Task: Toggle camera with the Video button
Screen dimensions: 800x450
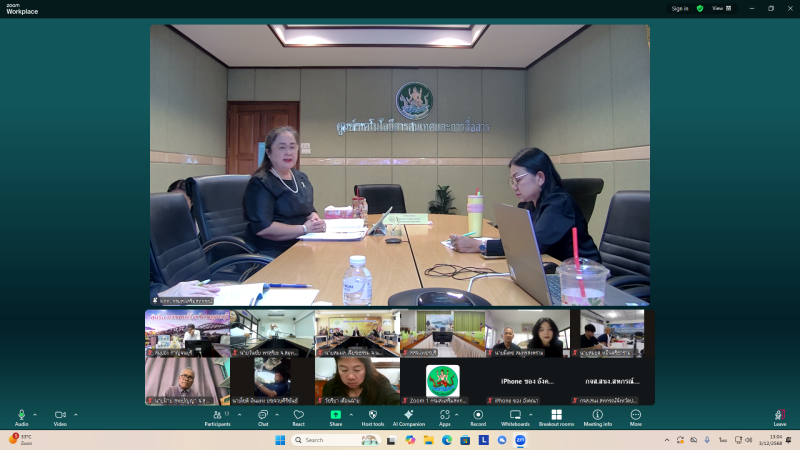Action: point(60,415)
